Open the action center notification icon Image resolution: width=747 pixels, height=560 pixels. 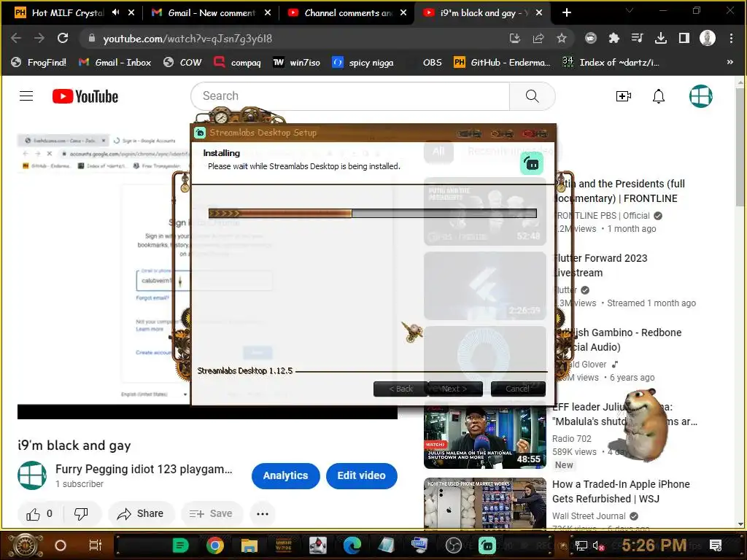click(x=716, y=545)
